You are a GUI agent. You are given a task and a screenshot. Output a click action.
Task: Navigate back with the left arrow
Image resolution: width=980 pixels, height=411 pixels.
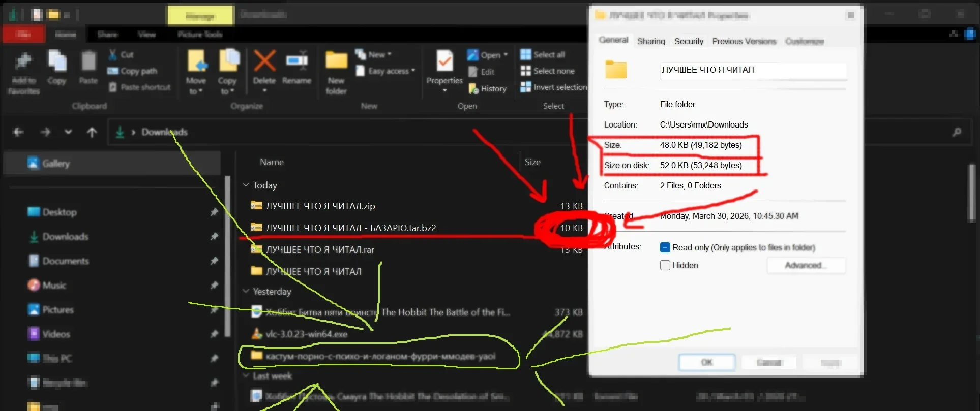pos(18,132)
